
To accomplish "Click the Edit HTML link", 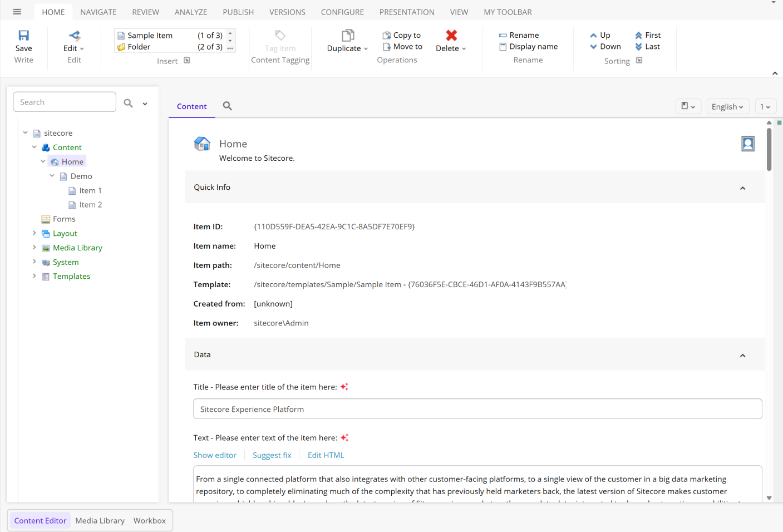I will [x=326, y=455].
